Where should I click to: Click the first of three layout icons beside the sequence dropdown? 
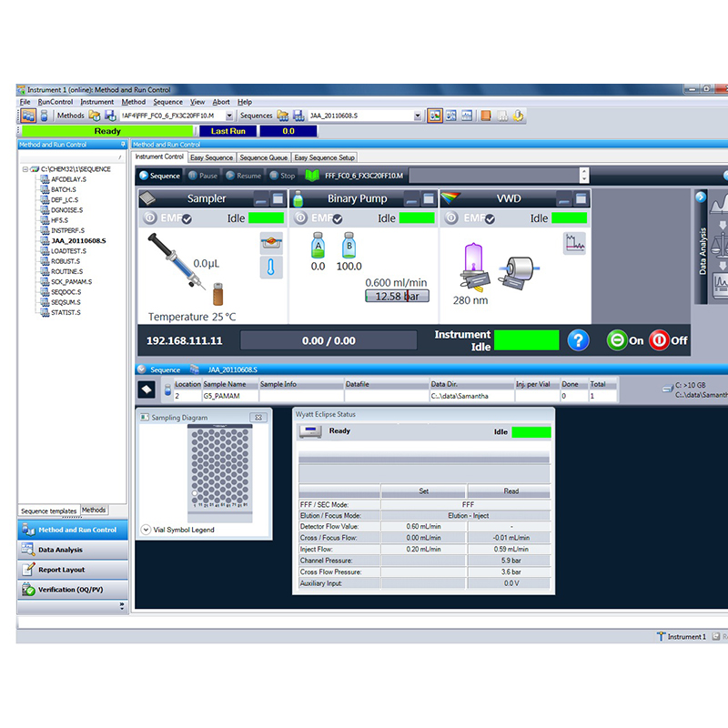pyautogui.click(x=435, y=116)
